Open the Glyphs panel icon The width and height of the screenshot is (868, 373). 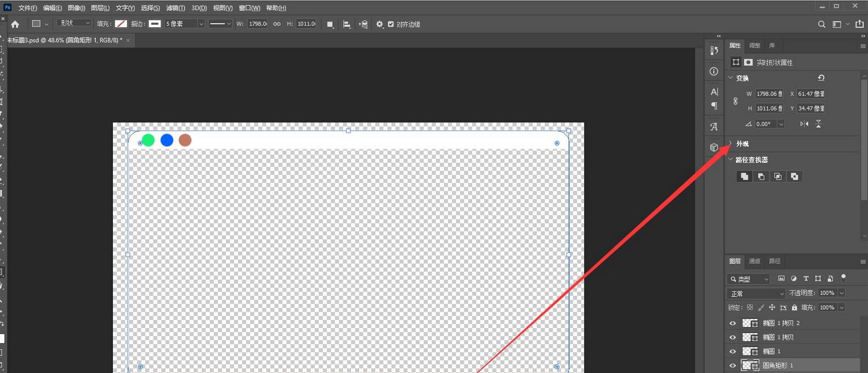(714, 127)
